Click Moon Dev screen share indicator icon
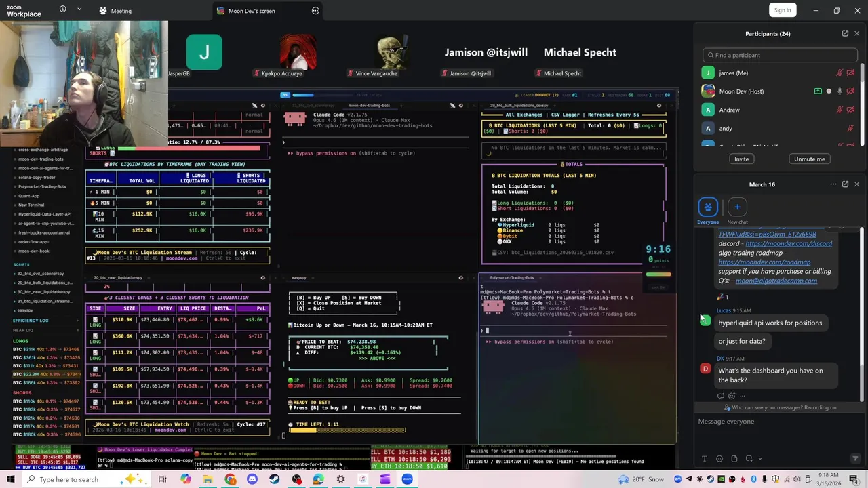Viewport: 868px width, 488px height. click(x=818, y=91)
